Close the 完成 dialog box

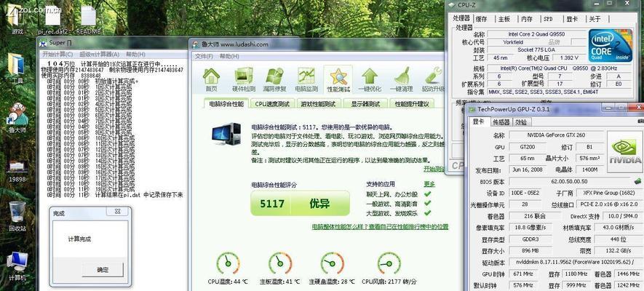coord(117,212)
